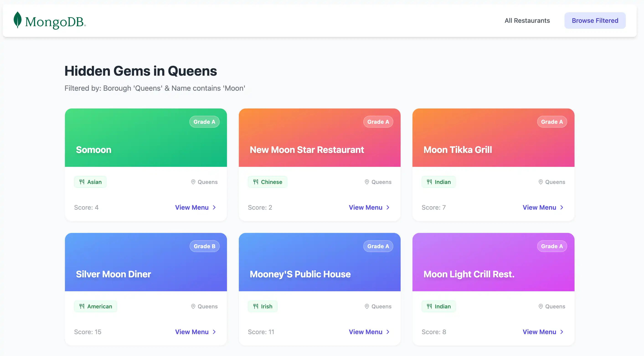Expand the View Menu chevron on Somoon's card

(214, 207)
